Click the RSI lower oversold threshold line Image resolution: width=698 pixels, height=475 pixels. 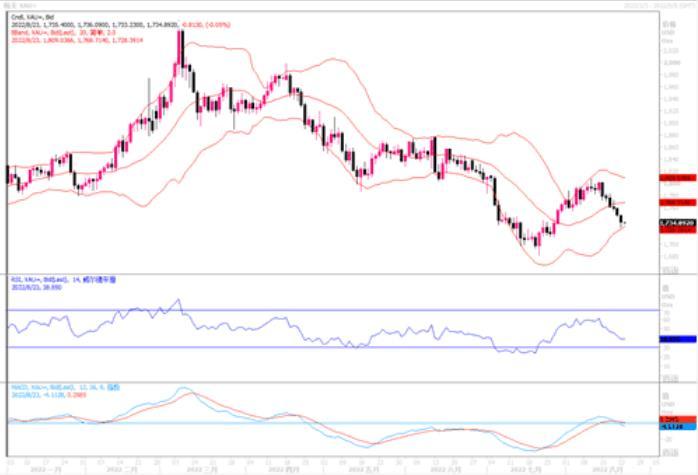[x=300, y=348]
